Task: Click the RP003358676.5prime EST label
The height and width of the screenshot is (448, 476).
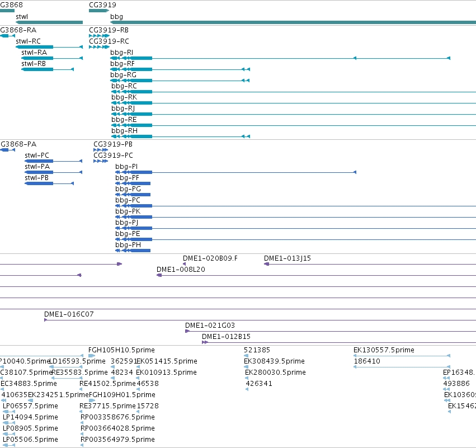Action: pos(117,417)
